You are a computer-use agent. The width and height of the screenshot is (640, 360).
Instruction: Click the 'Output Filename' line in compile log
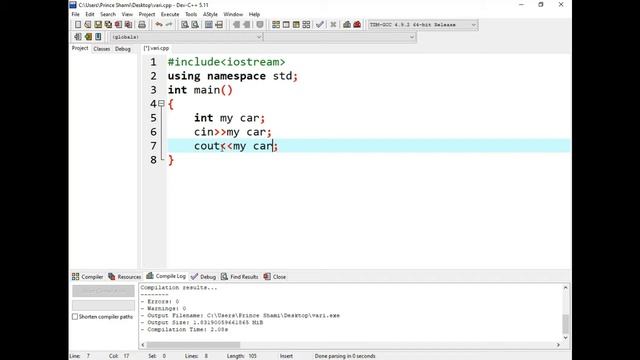click(240, 316)
